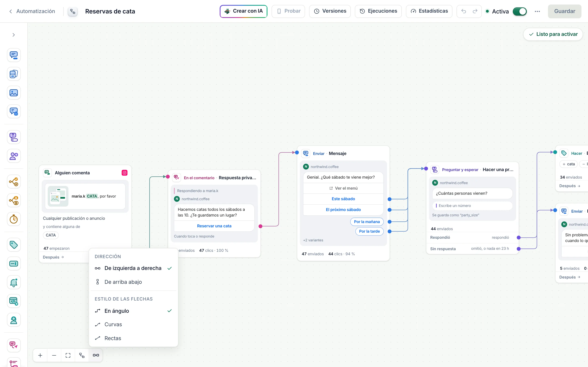
Task: Toggle the Activa automation switch off
Action: pos(519,11)
